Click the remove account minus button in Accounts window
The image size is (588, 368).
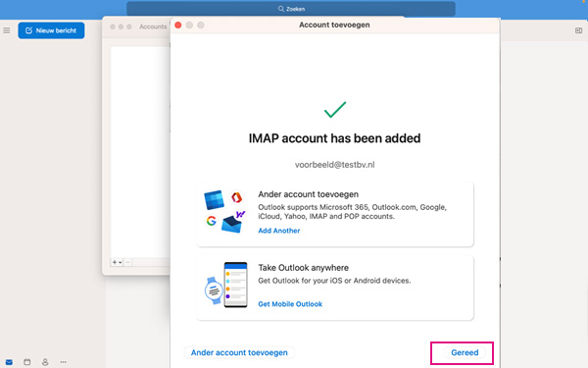(127, 262)
